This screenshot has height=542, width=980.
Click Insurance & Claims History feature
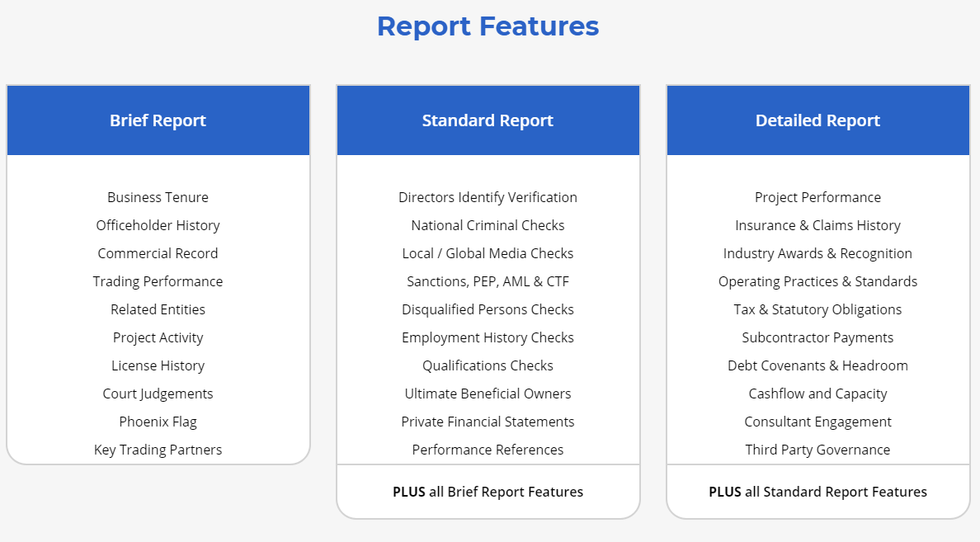(818, 226)
